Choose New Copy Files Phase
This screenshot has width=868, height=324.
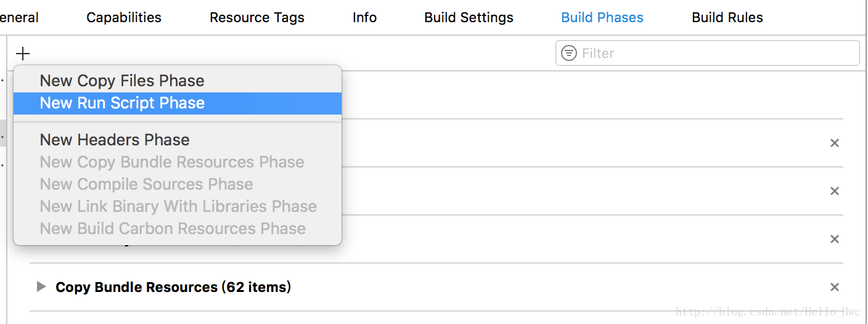pos(122,81)
